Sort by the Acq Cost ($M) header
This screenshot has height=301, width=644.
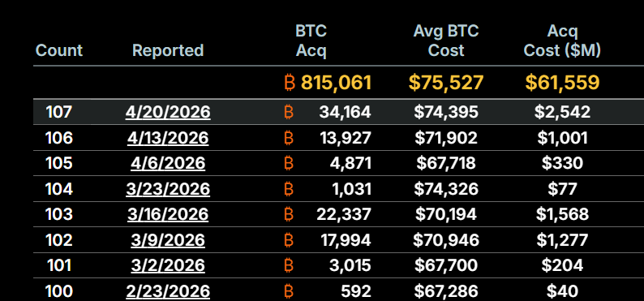(562, 41)
